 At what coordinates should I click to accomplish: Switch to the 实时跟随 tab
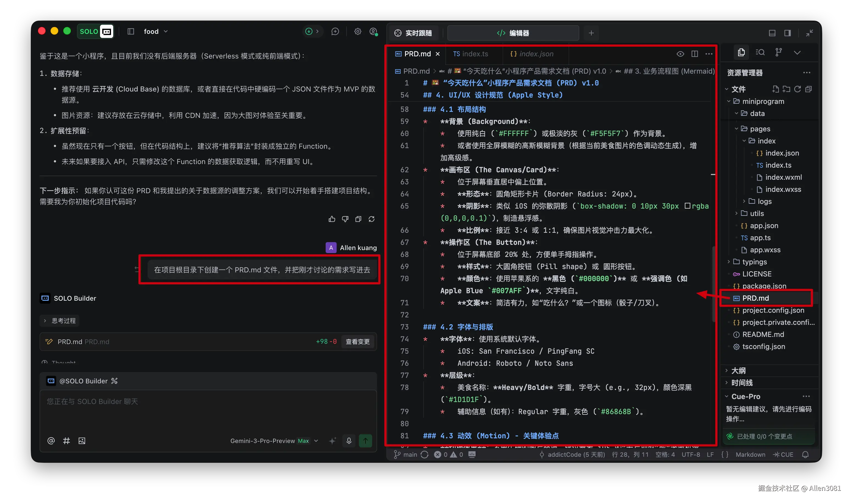[413, 33]
